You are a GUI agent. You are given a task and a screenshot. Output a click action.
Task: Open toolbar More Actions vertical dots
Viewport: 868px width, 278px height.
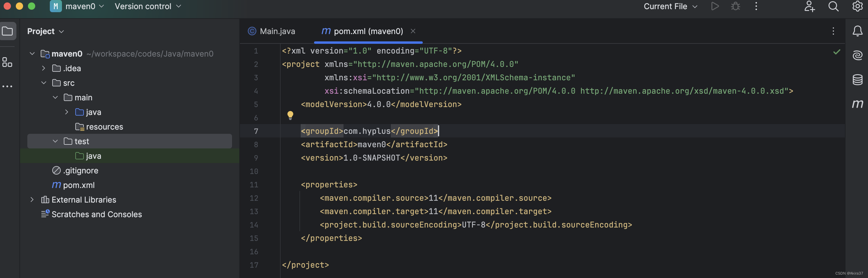point(756,6)
